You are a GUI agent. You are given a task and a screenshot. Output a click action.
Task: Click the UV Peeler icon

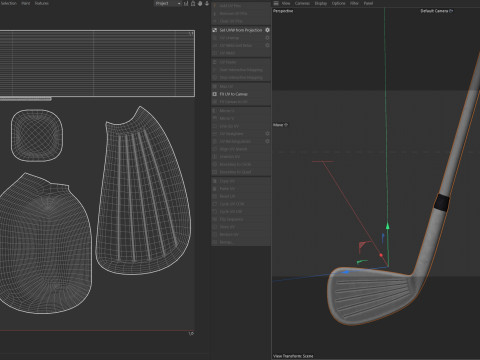point(215,62)
